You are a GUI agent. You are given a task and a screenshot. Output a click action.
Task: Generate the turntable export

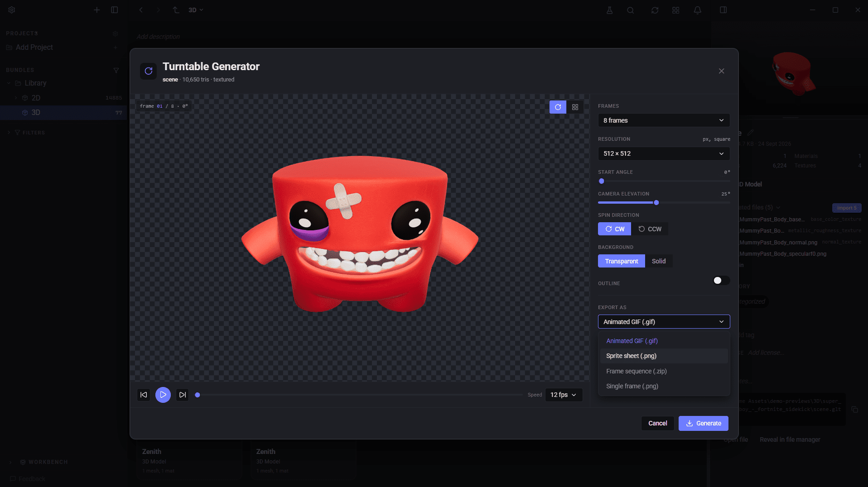point(703,423)
